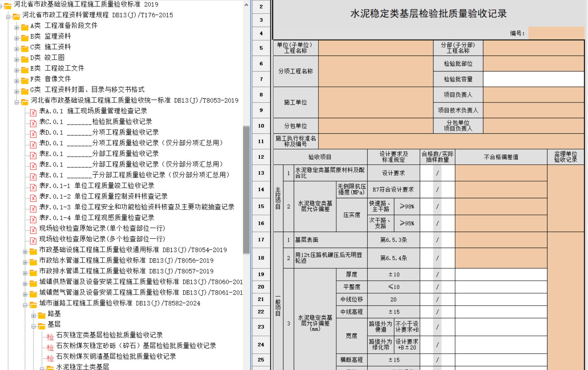This screenshot has width=588, height=370.
Task: Click folder icon of 城镇燃气管道及设备安装工程
Action: [33, 294]
